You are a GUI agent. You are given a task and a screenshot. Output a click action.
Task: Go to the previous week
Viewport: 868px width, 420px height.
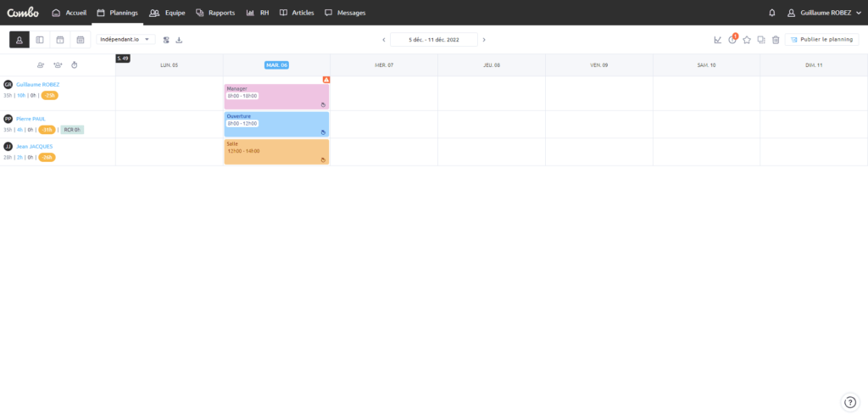(384, 40)
